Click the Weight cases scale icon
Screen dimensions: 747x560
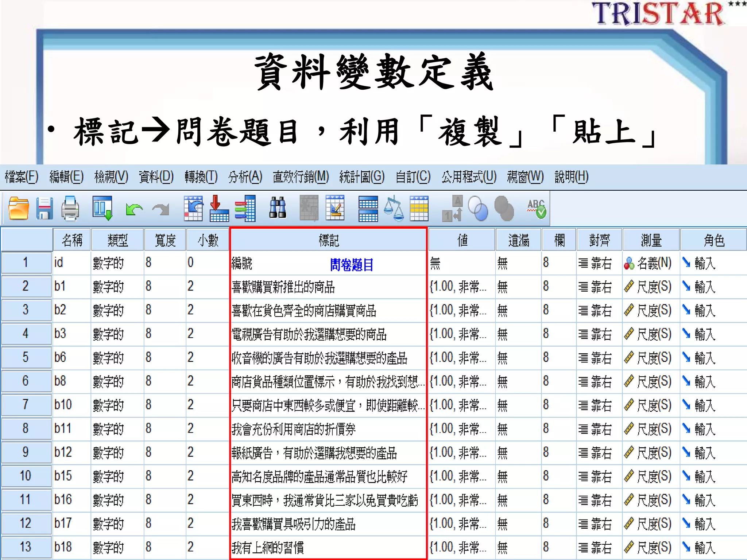pyautogui.click(x=394, y=209)
